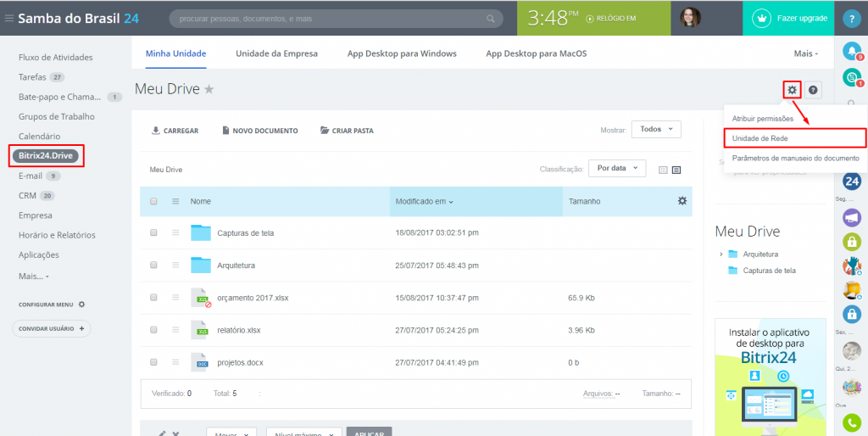Click the 3:48 clock widget
Viewport: 868px width, 436px height.
pos(594,19)
